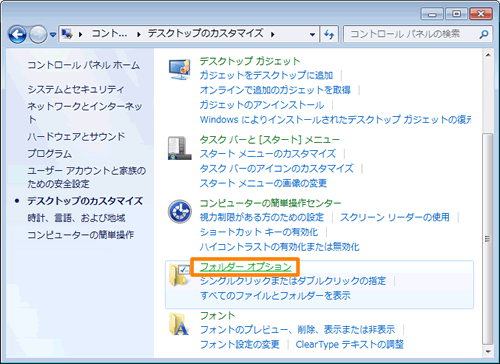This screenshot has height=364, width=500.
Task: Click 視力制限がある方のための設定
Action: tap(262, 217)
